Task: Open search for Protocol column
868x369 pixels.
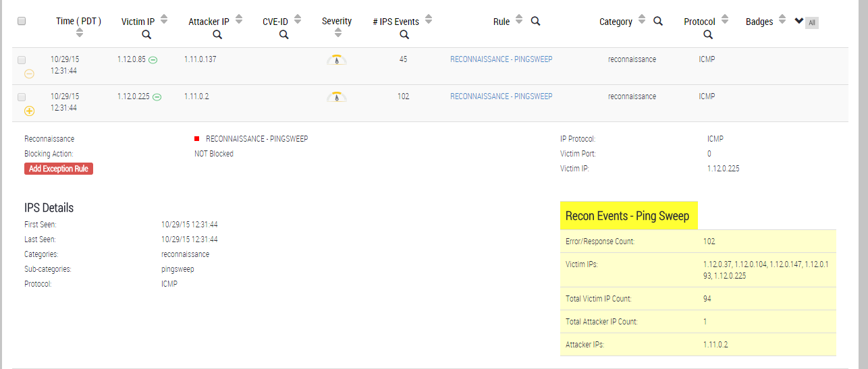Action: tap(707, 35)
